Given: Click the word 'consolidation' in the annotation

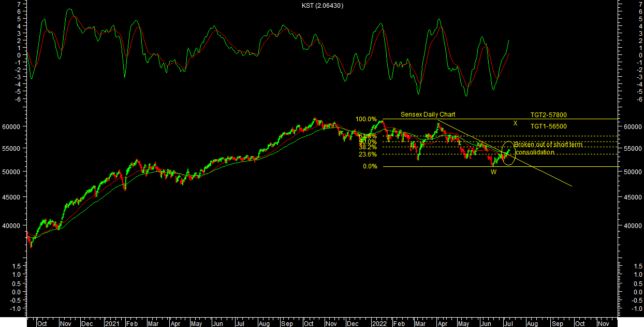Looking at the screenshot, I should 535,152.
